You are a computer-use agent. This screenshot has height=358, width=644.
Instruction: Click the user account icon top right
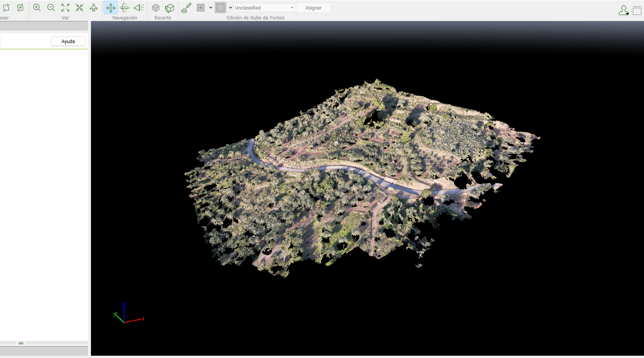click(x=624, y=10)
